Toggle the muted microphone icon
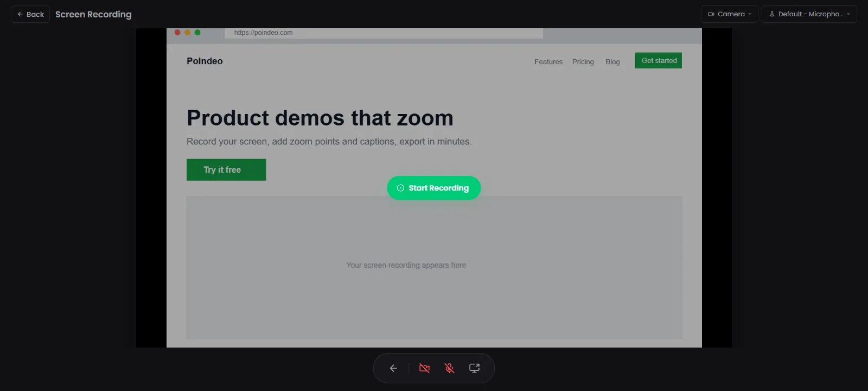Image resolution: width=868 pixels, height=391 pixels. point(449,368)
